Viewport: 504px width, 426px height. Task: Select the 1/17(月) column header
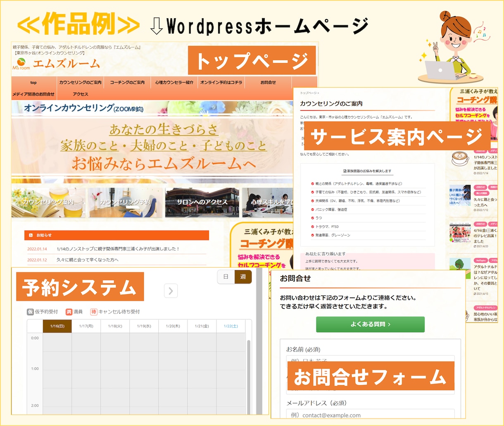(x=86, y=326)
